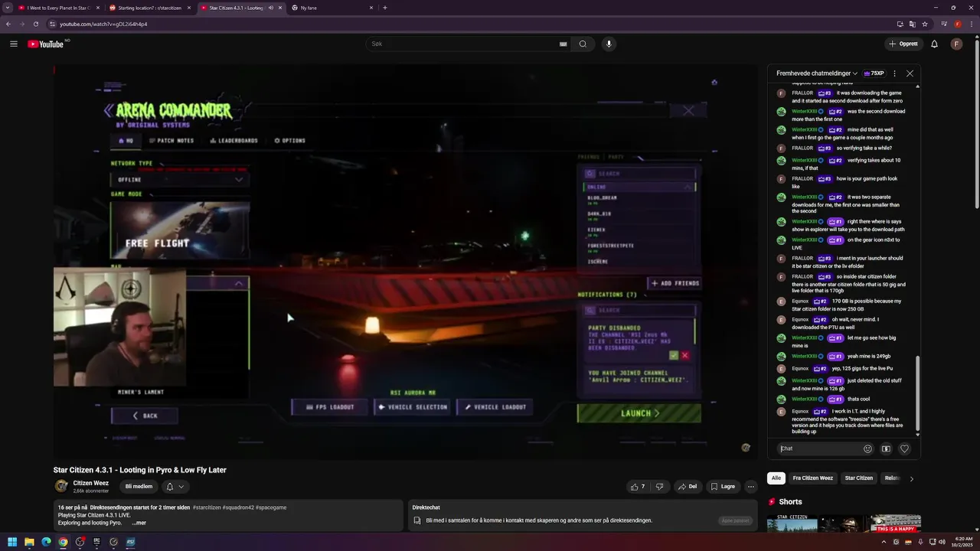Screen dimensions: 980x551
Task: Open File Explorer from the taskbar
Action: 29,542
